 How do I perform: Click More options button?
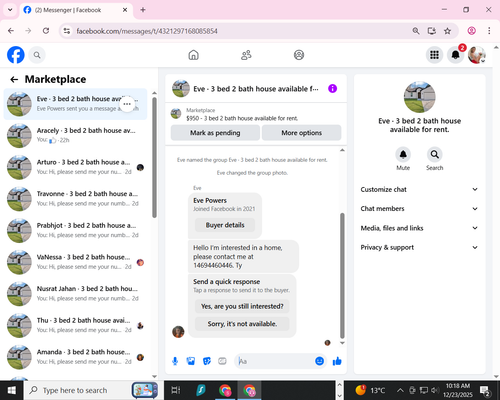301,133
